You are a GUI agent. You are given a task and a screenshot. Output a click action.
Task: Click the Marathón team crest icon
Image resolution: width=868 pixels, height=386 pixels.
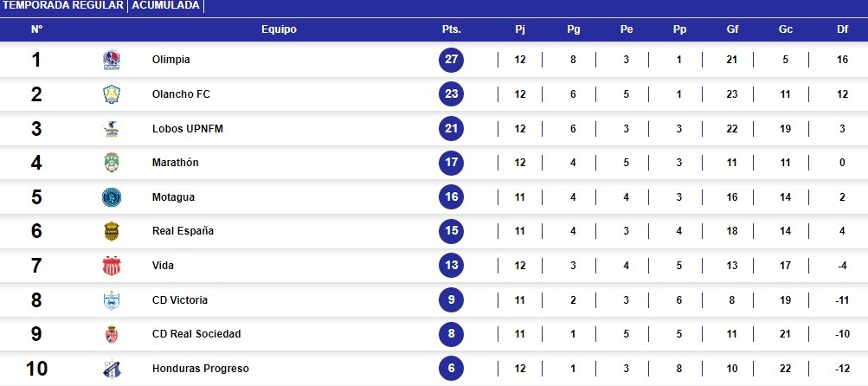pyautogui.click(x=111, y=163)
